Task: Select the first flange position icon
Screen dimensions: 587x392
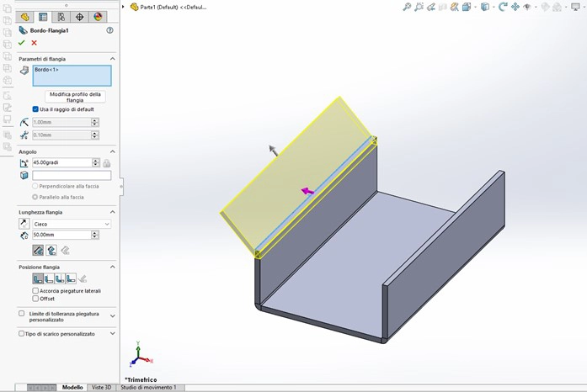Action: pos(38,278)
